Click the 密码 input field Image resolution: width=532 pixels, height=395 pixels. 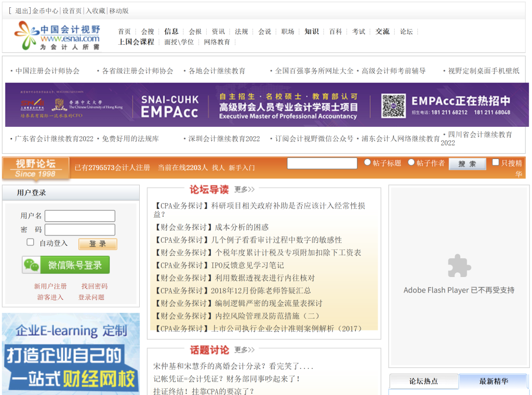click(80, 230)
